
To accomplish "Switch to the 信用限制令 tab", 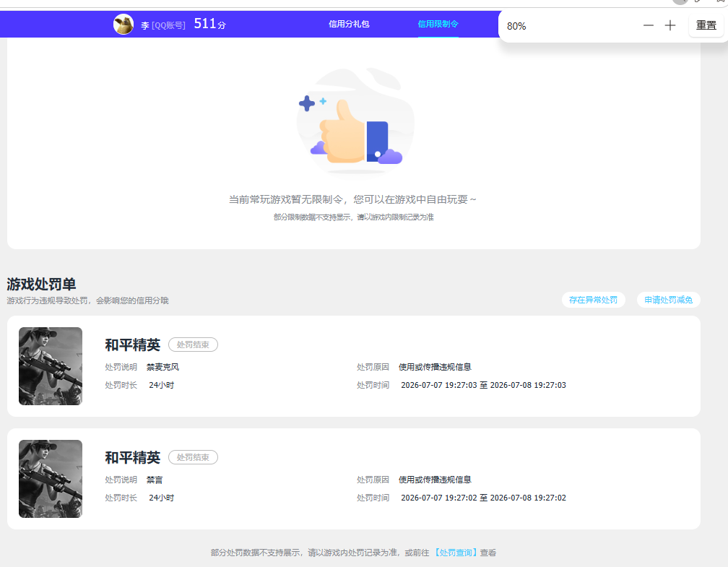I will coord(438,24).
